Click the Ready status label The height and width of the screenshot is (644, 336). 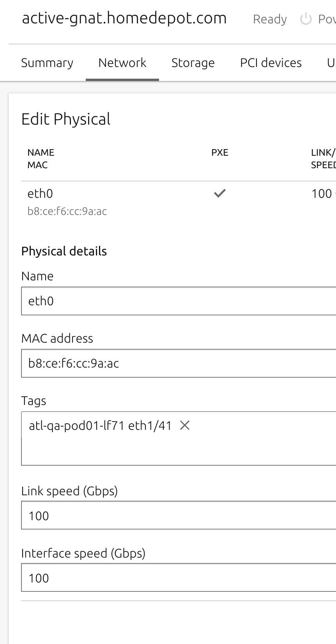click(269, 19)
